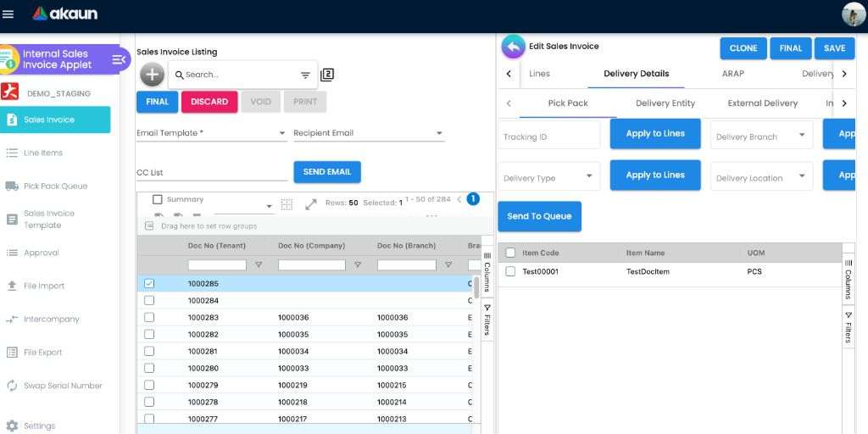Check the Test00001 item checkbox
The width and height of the screenshot is (868, 434).
click(510, 271)
